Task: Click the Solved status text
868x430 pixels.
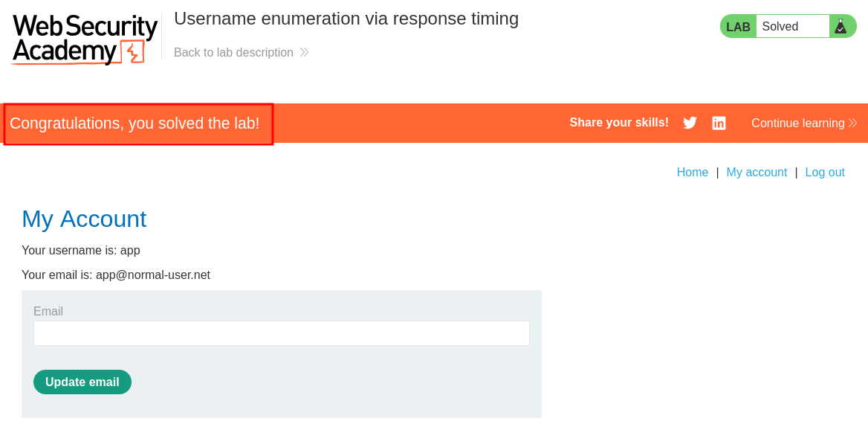Action: pos(780,27)
